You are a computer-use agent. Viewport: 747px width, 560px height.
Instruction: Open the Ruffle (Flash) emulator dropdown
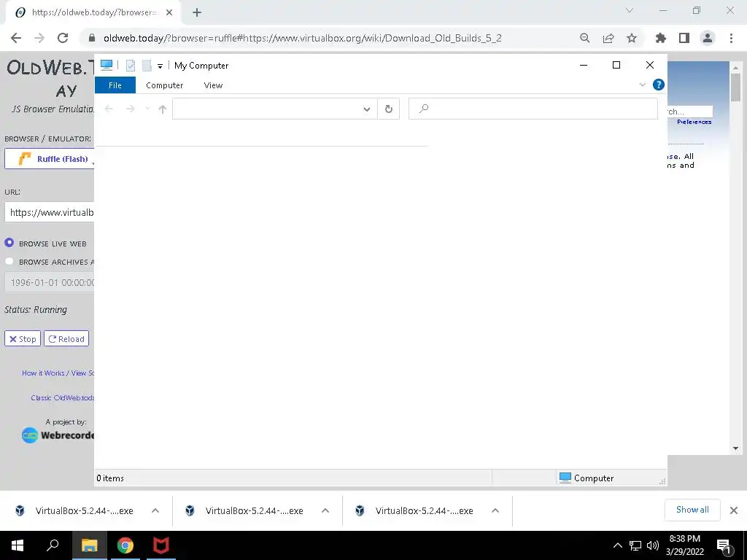pos(50,158)
